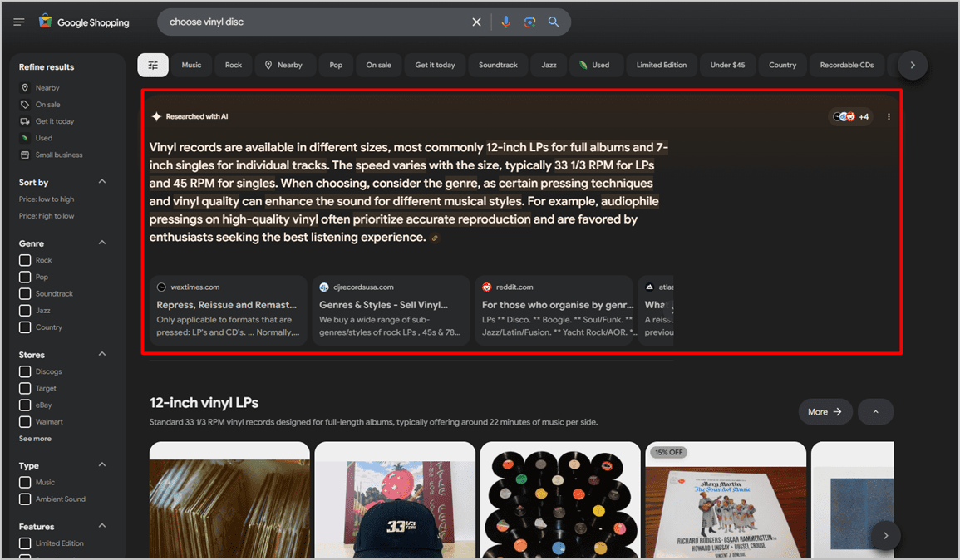Enable the Discogs store filter

pos(25,371)
